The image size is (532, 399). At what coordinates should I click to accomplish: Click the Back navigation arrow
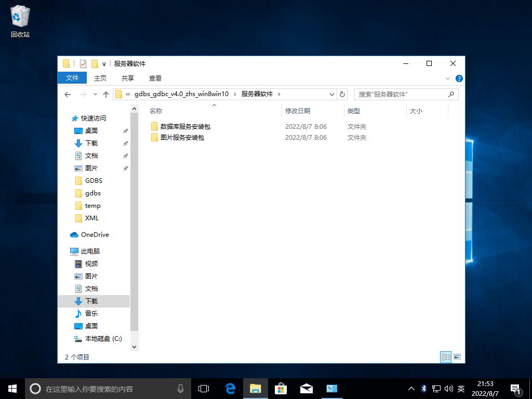68,94
